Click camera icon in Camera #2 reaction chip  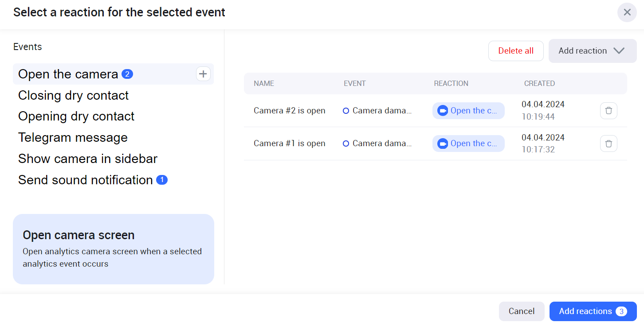tap(442, 111)
